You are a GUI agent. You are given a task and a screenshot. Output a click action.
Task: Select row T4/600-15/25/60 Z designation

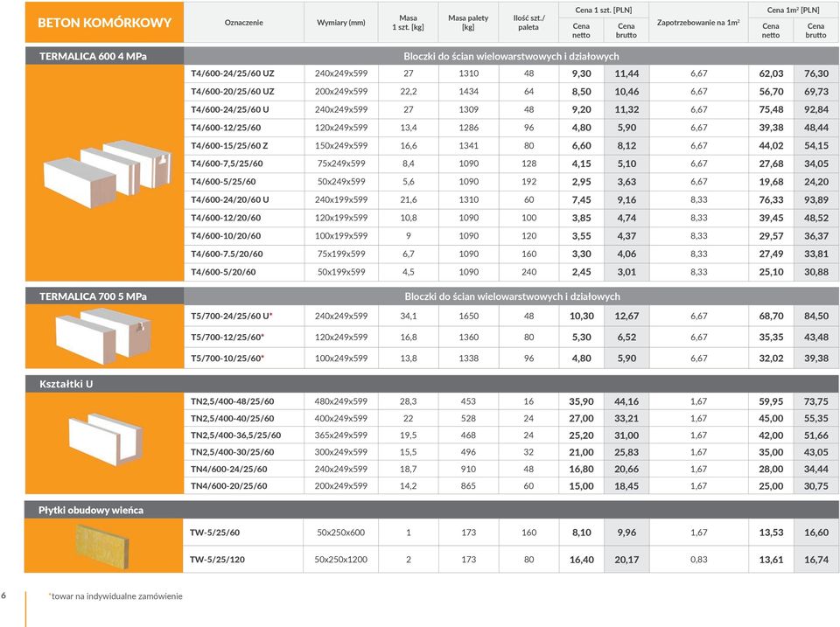coord(229,146)
